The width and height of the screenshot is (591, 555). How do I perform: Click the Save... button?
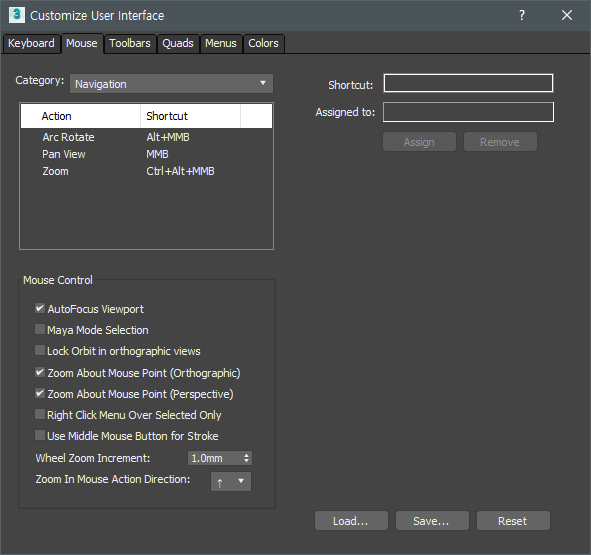point(432,521)
